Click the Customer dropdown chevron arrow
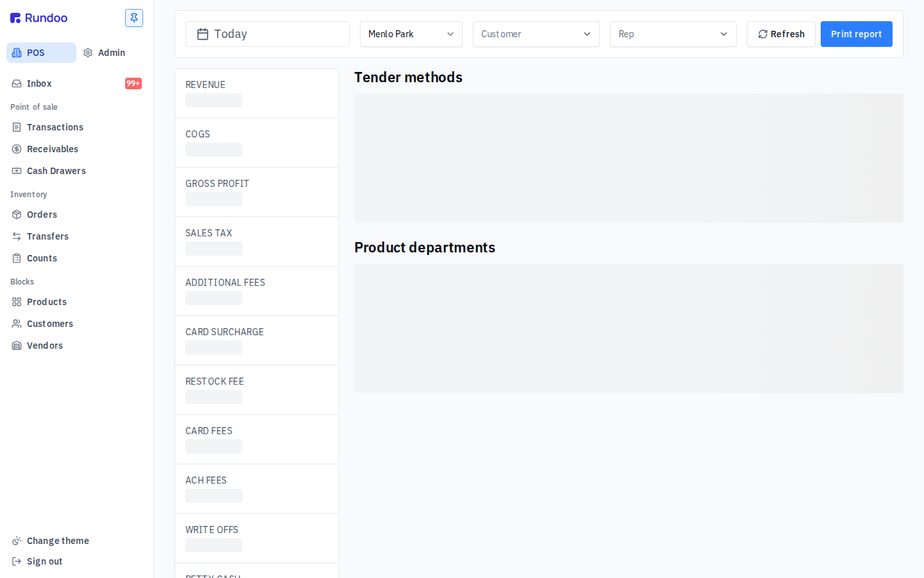This screenshot has width=924, height=578. coord(587,34)
